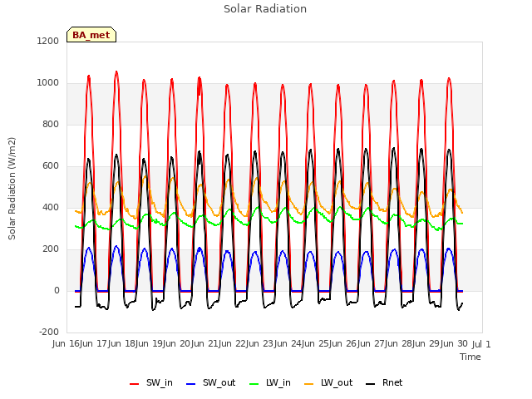
Task: Click the BA_met annotation box
Action: coord(91,35)
